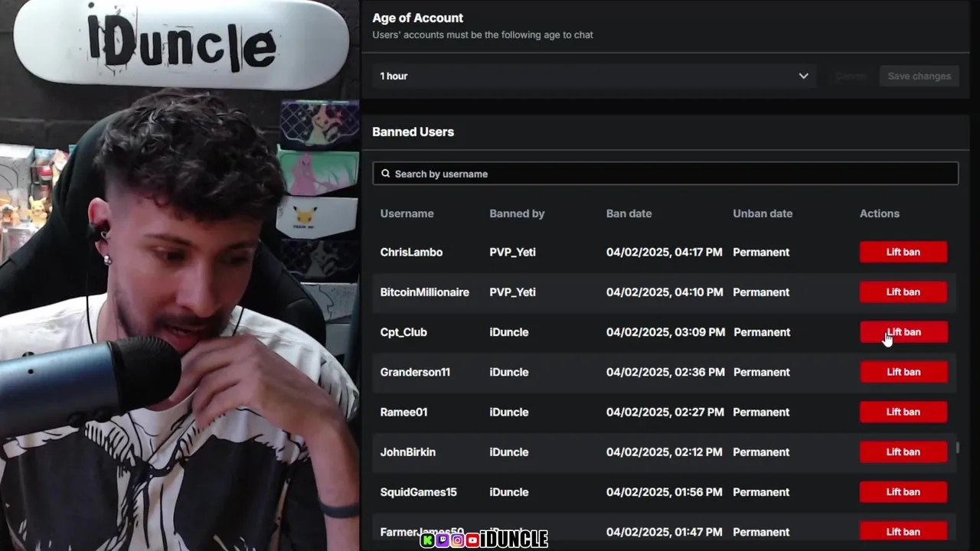Image resolution: width=980 pixels, height=551 pixels.
Task: Lift ban for BitcoinMillionaire
Action: tap(903, 292)
